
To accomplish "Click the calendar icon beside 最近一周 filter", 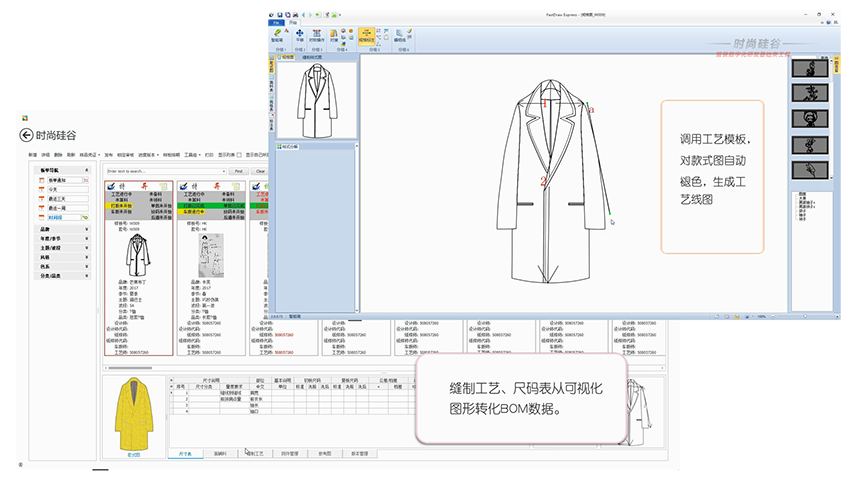I will (x=42, y=208).
